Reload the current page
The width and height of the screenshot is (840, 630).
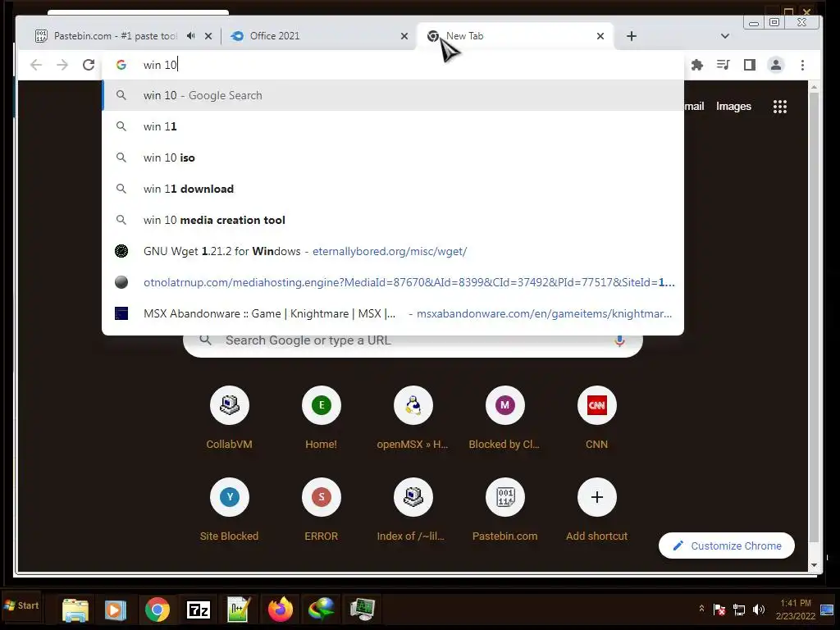tap(89, 65)
